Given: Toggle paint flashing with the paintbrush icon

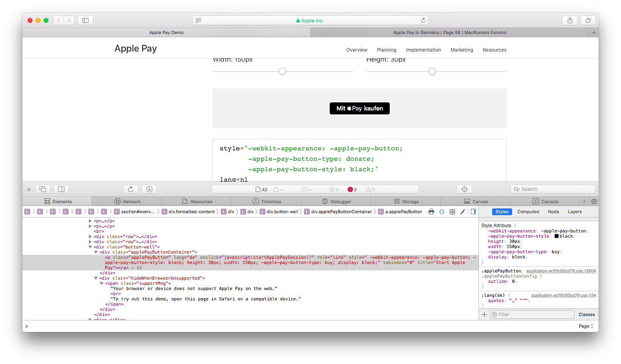Looking at the screenshot, I should [463, 212].
